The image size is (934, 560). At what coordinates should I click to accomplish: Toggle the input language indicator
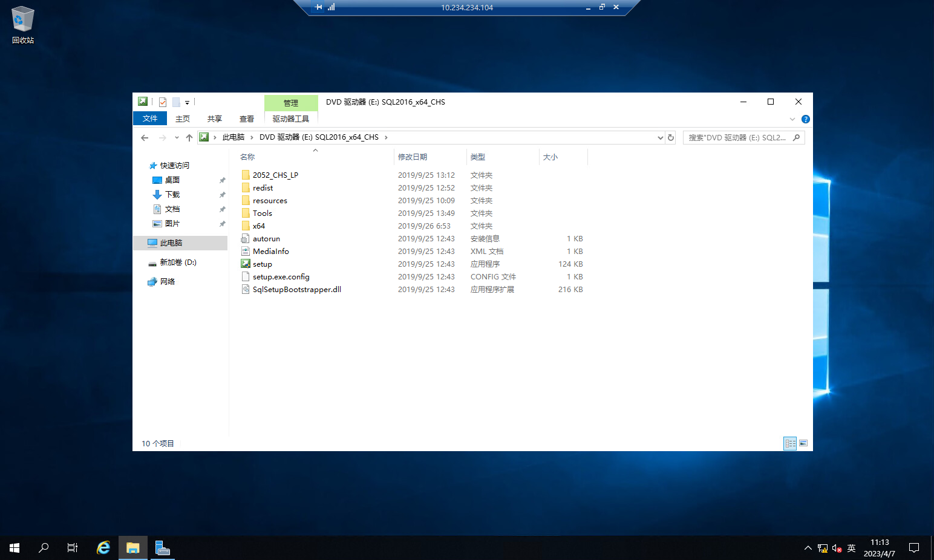tap(851, 548)
